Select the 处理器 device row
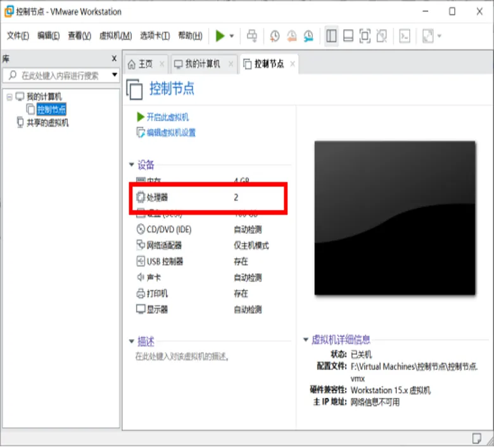Viewport: 494px width, 448px height. pos(209,198)
